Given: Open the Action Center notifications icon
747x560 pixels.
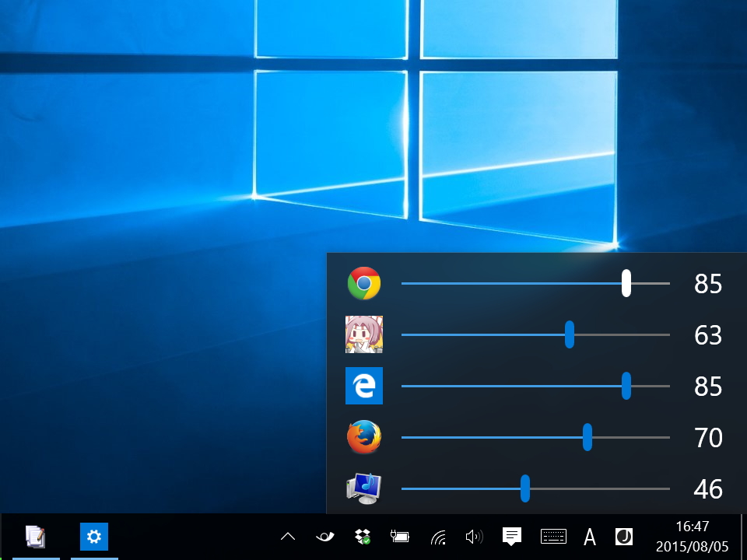Looking at the screenshot, I should coord(512,537).
